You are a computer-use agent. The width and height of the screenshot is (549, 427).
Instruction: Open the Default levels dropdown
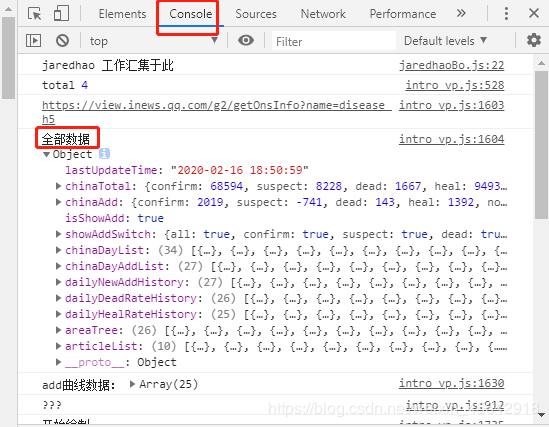tap(445, 41)
